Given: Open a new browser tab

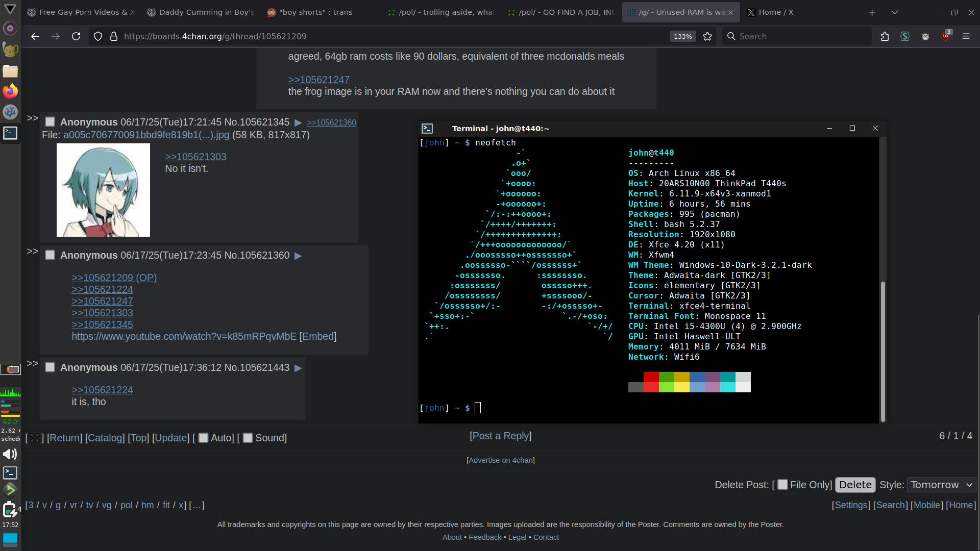Looking at the screenshot, I should 872,12.
